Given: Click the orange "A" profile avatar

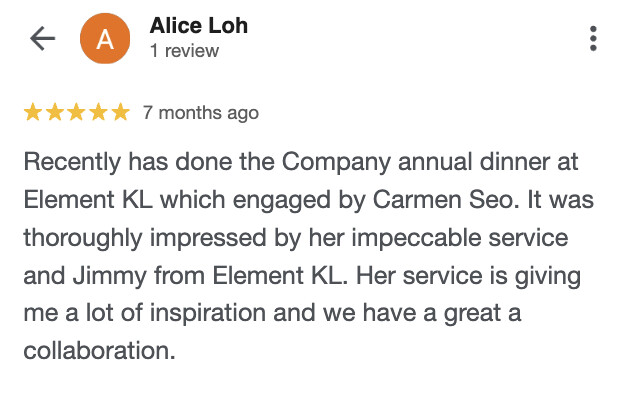Looking at the screenshot, I should click(x=105, y=38).
